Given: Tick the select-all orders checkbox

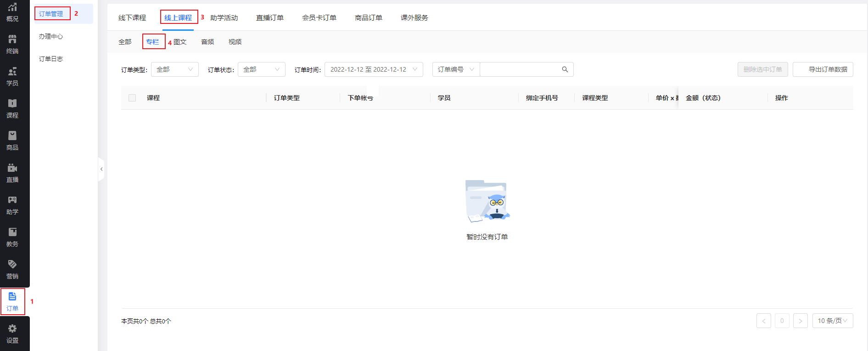Looking at the screenshot, I should click(x=132, y=98).
